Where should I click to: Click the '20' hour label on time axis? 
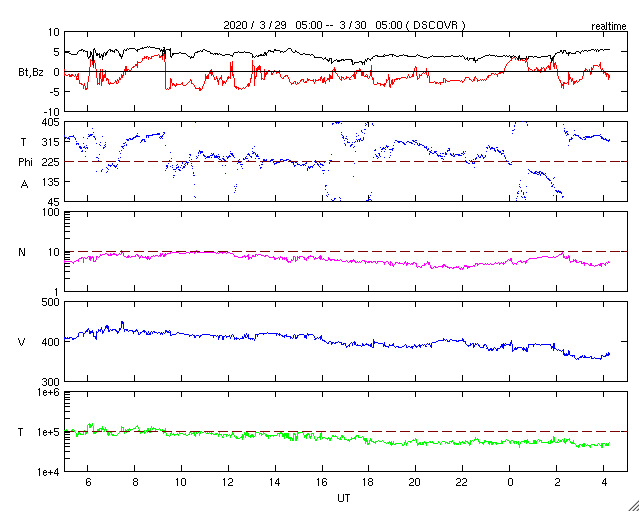(x=416, y=483)
